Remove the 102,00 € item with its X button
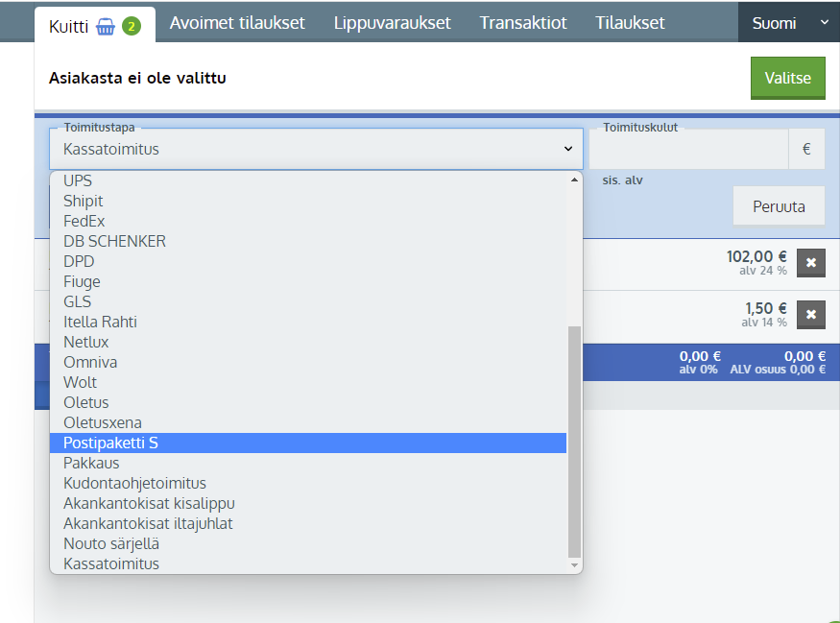 click(x=810, y=263)
